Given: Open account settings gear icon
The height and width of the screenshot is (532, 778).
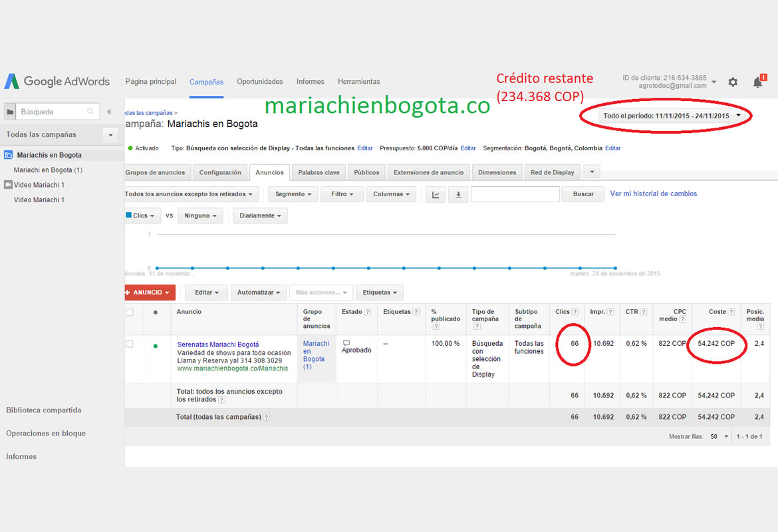Looking at the screenshot, I should [x=733, y=82].
